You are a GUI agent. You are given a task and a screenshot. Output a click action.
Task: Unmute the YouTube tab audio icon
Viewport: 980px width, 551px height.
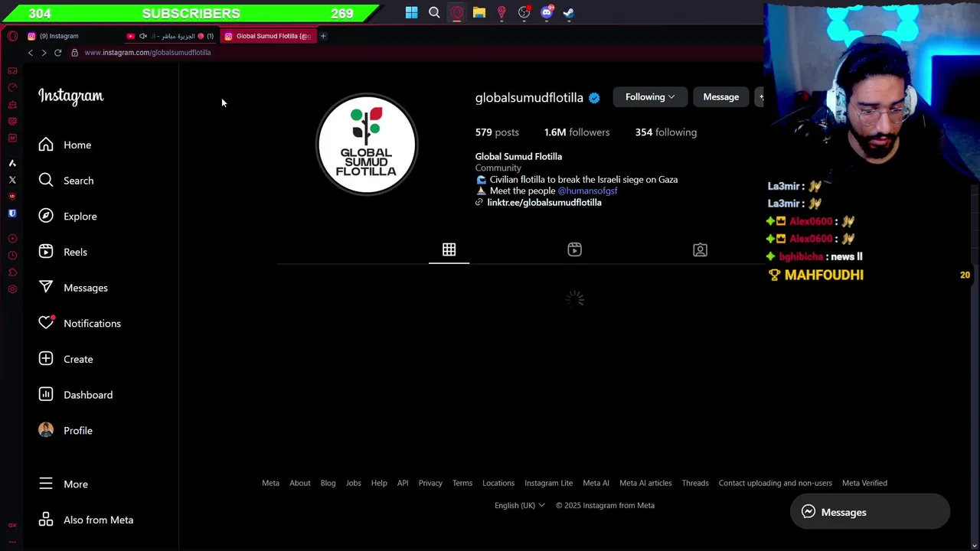click(142, 36)
